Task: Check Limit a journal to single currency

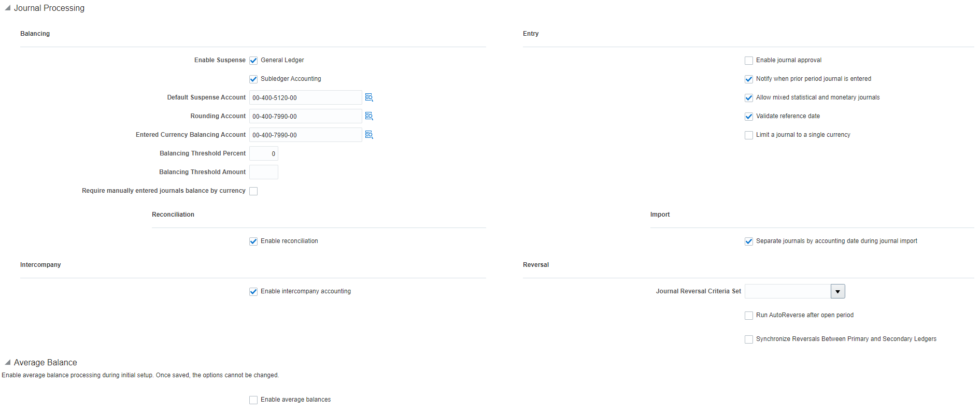Action: click(749, 135)
